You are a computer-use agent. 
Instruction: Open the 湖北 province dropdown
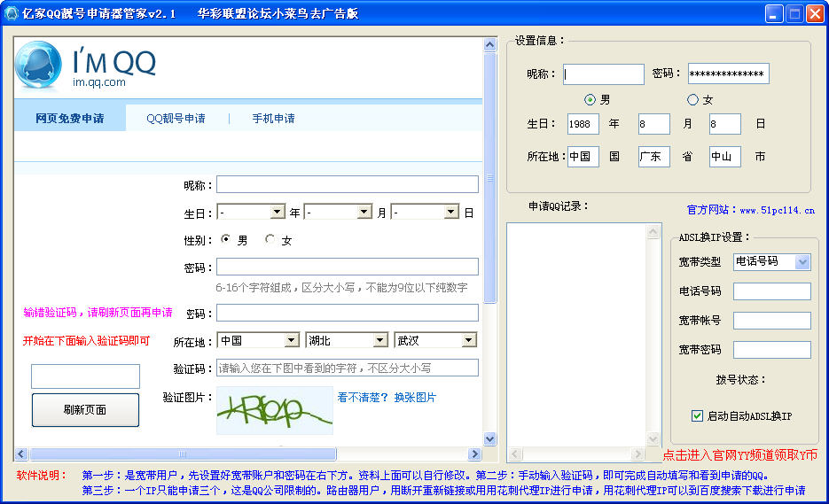pos(347,340)
